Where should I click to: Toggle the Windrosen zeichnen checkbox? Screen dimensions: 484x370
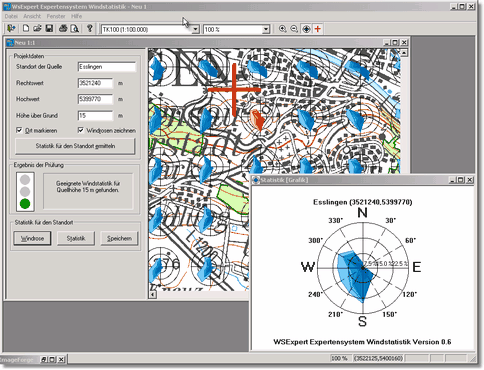[x=81, y=130]
